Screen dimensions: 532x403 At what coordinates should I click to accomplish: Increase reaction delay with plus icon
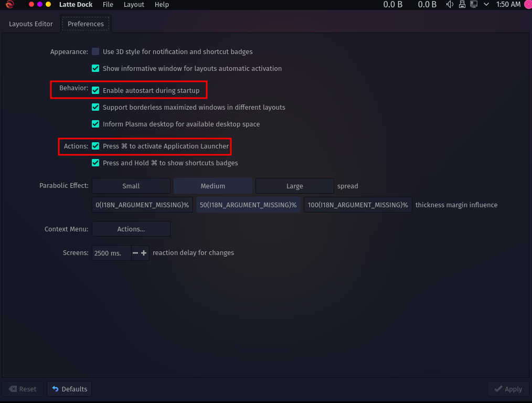144,253
